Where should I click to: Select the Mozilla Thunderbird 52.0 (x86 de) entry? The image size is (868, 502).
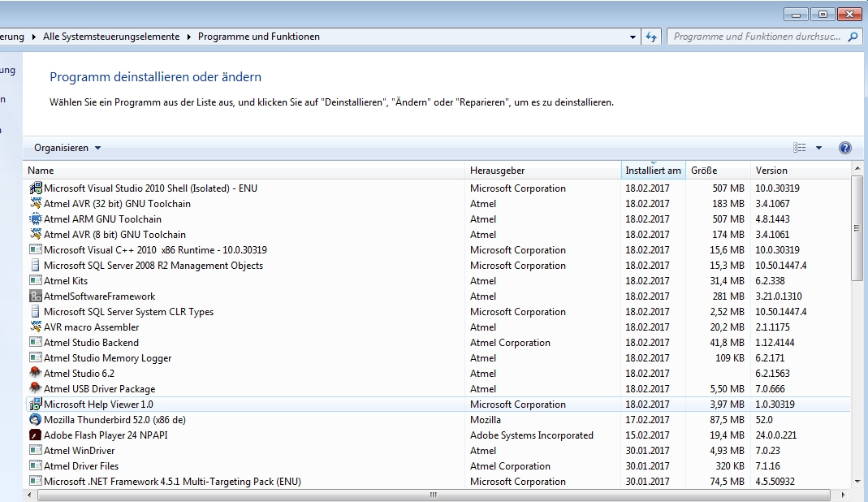point(114,420)
